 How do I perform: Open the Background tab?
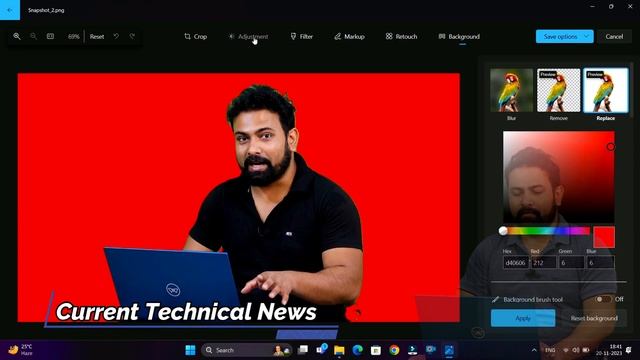point(459,37)
